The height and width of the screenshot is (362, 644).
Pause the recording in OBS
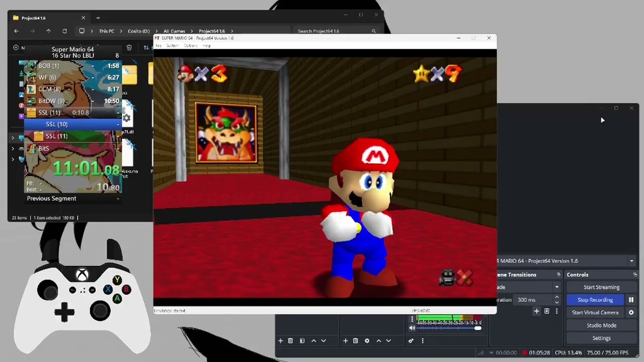point(631,300)
